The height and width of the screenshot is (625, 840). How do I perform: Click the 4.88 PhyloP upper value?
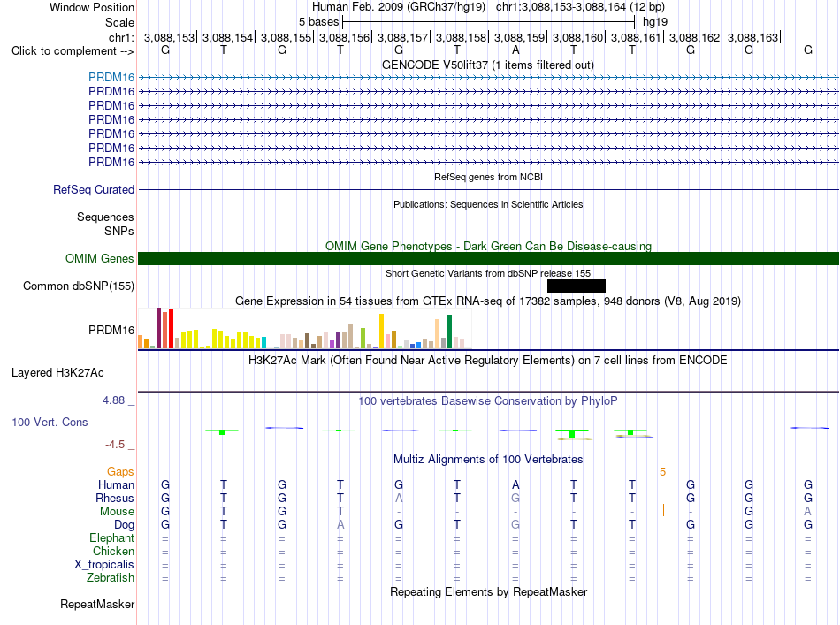[x=113, y=400]
